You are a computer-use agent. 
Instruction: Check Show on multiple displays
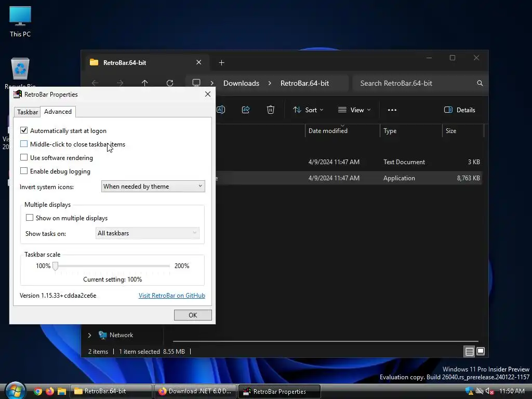(x=30, y=218)
